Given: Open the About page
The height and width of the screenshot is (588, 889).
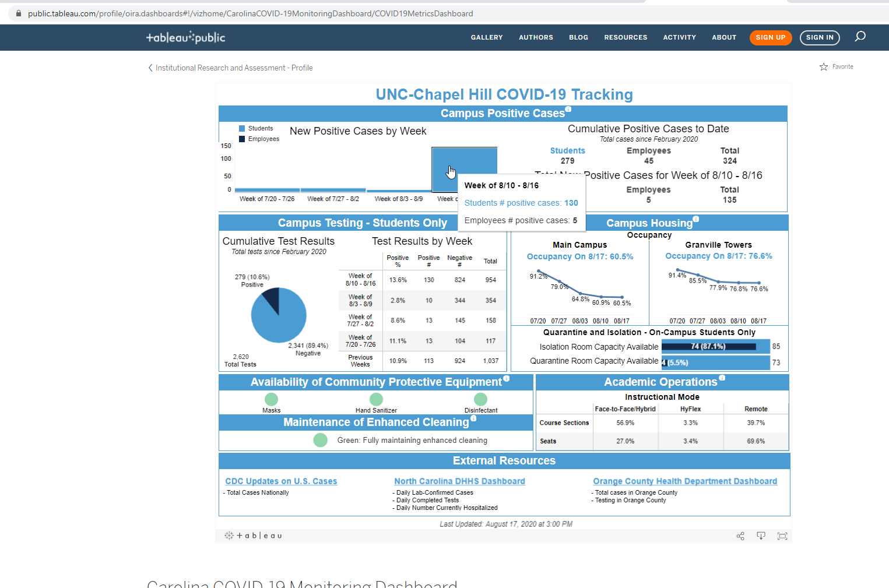Looking at the screenshot, I should (724, 37).
